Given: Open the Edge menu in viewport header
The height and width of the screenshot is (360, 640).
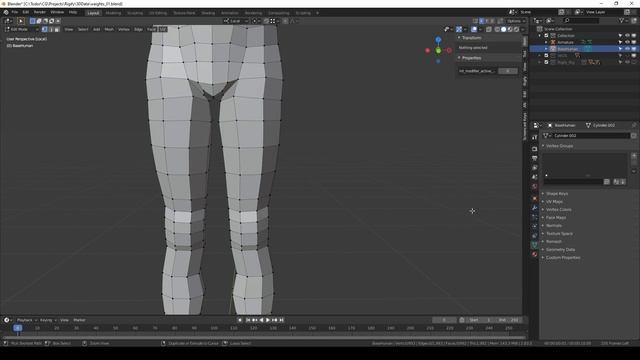Looking at the screenshot, I should (x=138, y=29).
